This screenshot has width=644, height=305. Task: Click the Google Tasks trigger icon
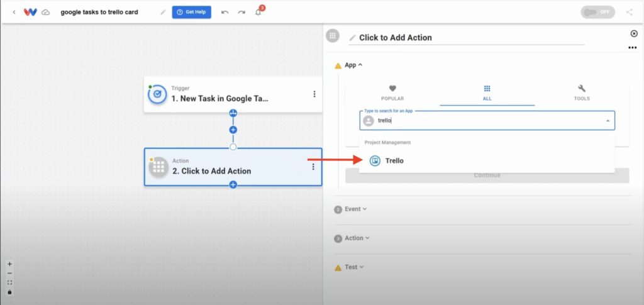(x=157, y=94)
